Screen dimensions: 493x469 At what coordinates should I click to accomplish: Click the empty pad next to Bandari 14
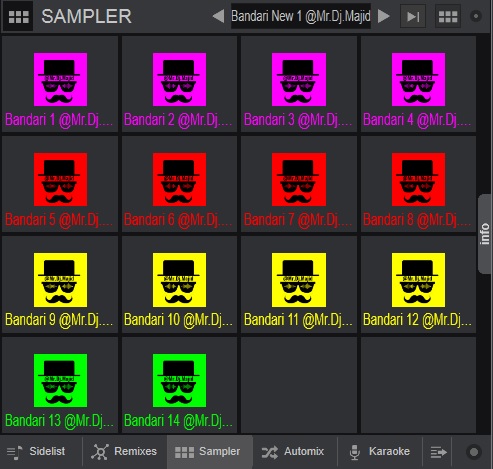(299, 385)
